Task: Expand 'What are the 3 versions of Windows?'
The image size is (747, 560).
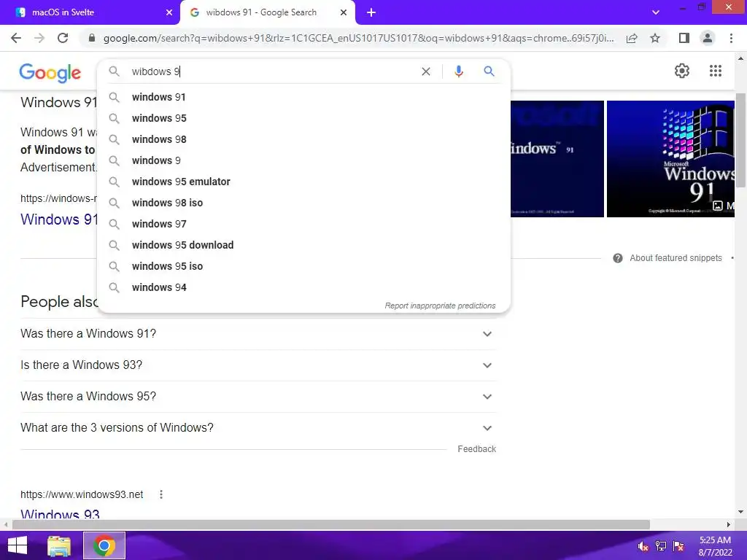Action: 259,427
